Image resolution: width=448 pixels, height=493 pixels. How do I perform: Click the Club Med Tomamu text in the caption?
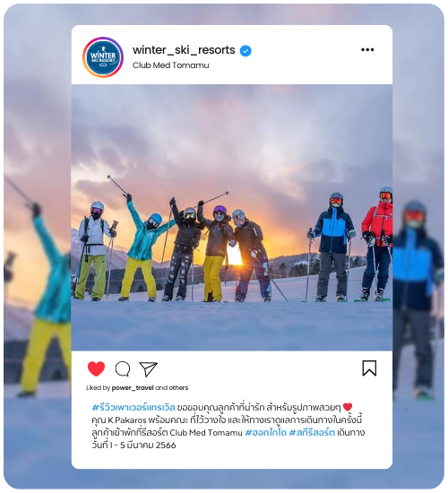pyautogui.click(x=206, y=433)
